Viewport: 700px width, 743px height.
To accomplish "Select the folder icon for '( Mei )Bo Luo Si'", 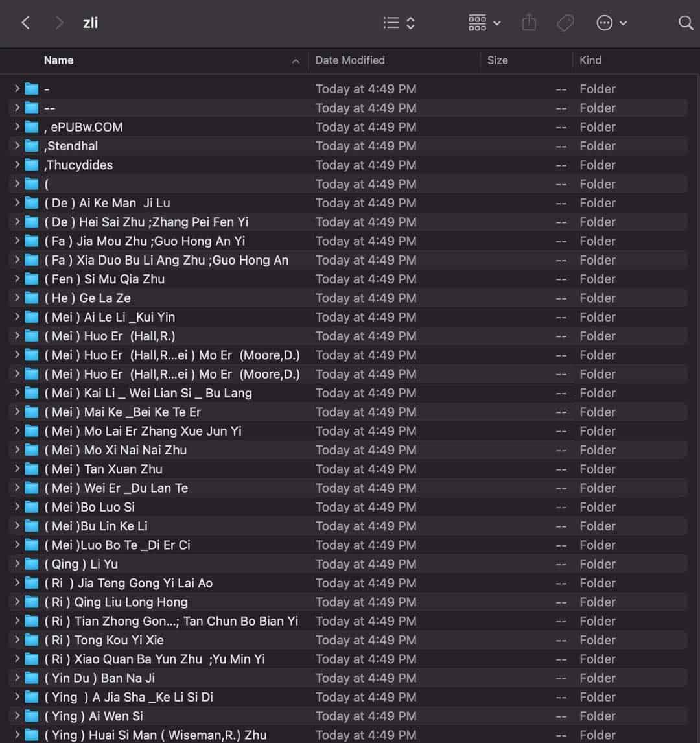I will (31, 507).
